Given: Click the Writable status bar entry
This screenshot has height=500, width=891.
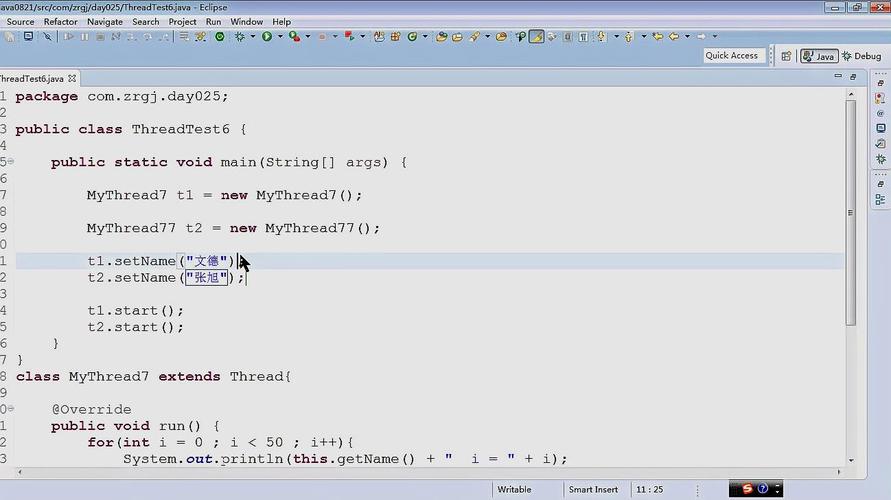Looking at the screenshot, I should (x=514, y=489).
